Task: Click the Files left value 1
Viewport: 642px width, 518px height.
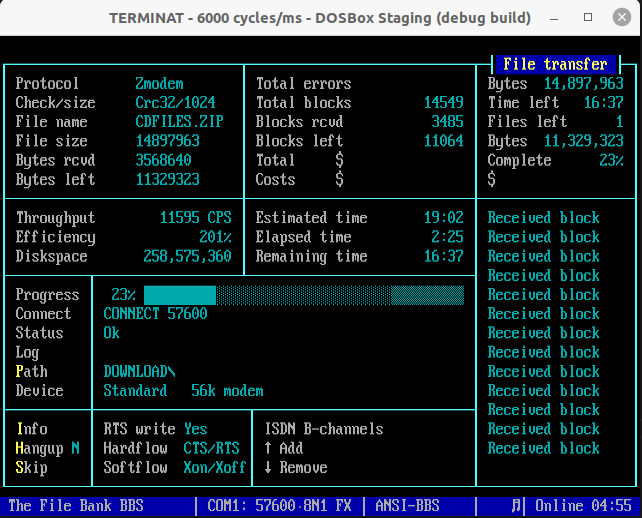Action: click(x=620, y=122)
